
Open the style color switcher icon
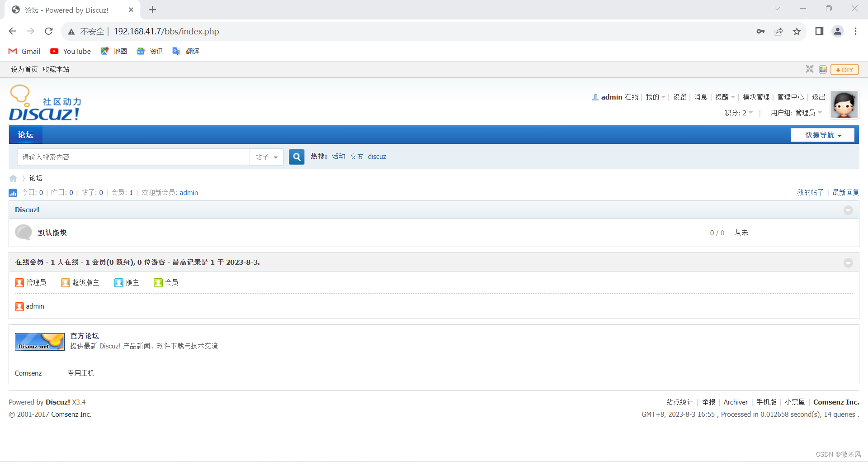[x=823, y=69]
